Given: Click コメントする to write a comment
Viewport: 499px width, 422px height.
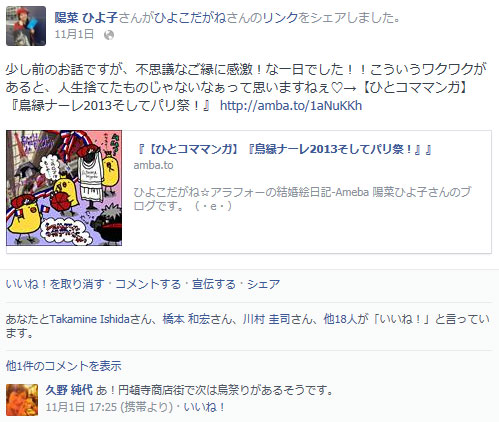Looking at the screenshot, I should click(148, 284).
